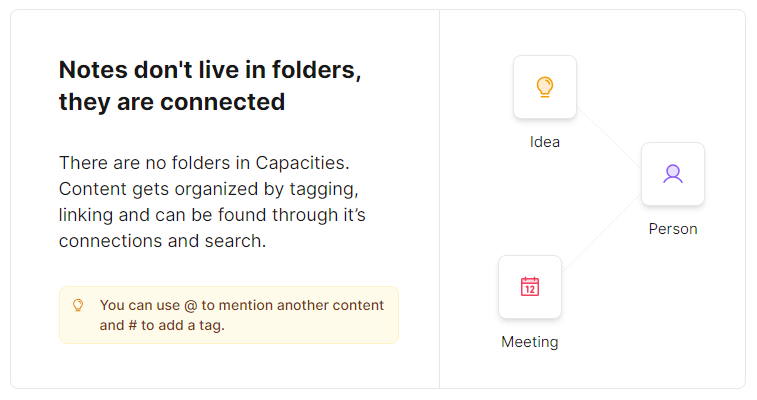Click the Idea lightbulb icon card
757x400 pixels.
545,87
